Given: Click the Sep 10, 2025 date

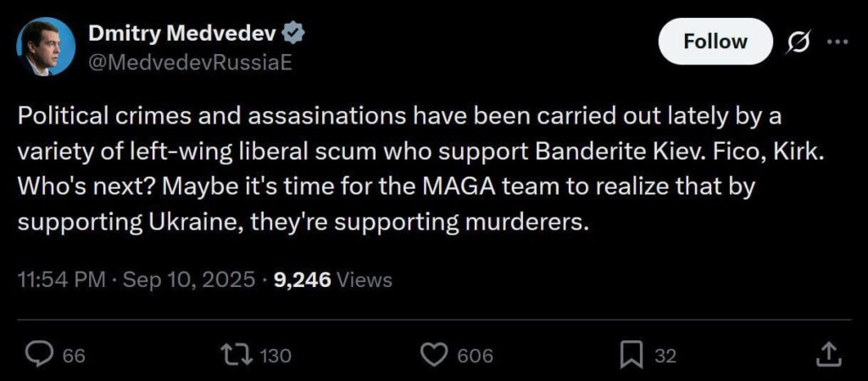Looking at the screenshot, I should [189, 279].
